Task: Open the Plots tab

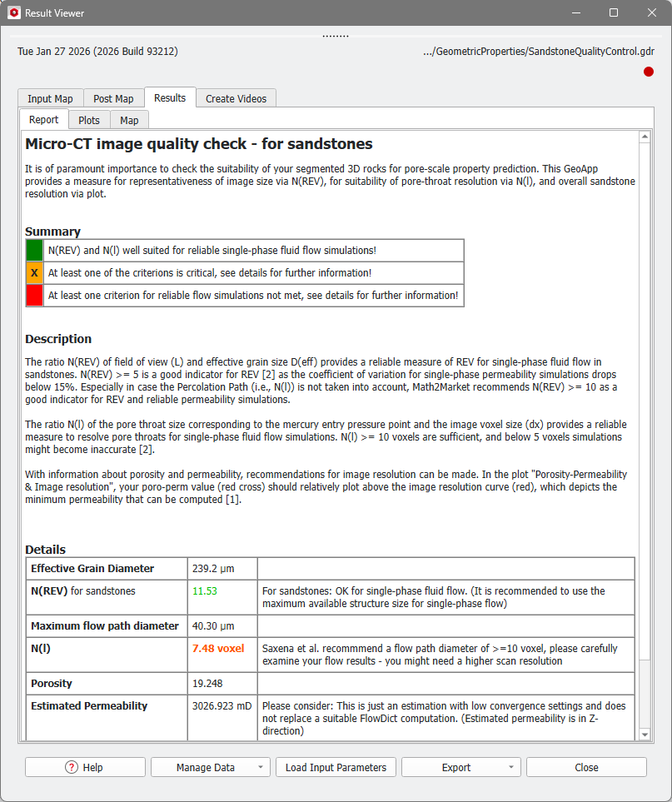Action: point(88,119)
